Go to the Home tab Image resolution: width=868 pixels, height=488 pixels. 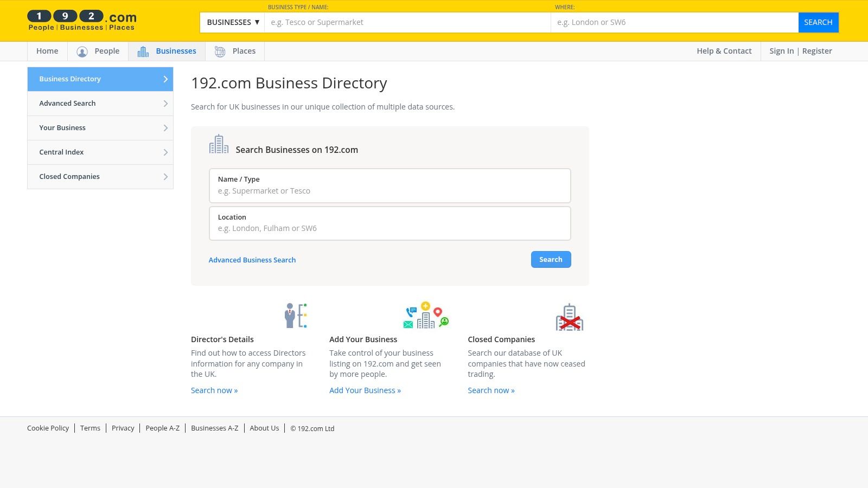[47, 51]
